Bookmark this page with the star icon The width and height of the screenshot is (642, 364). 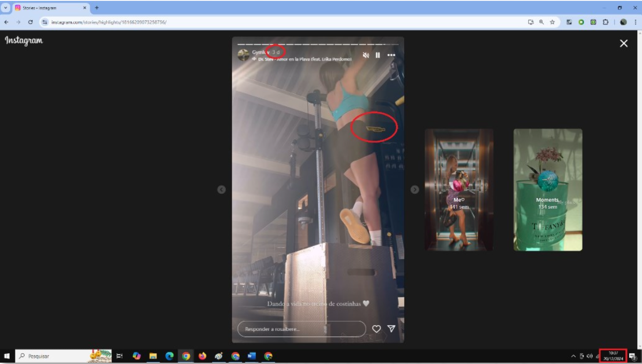click(552, 22)
